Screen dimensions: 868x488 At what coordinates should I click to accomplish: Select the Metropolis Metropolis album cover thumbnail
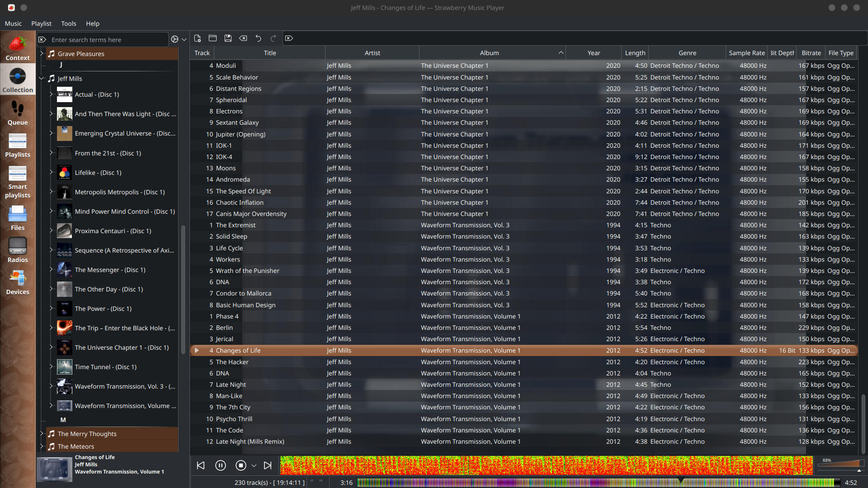64,192
